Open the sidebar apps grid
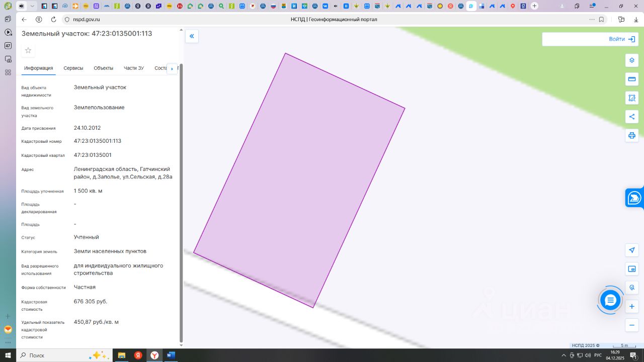Image resolution: width=644 pixels, height=362 pixels. 8,72
